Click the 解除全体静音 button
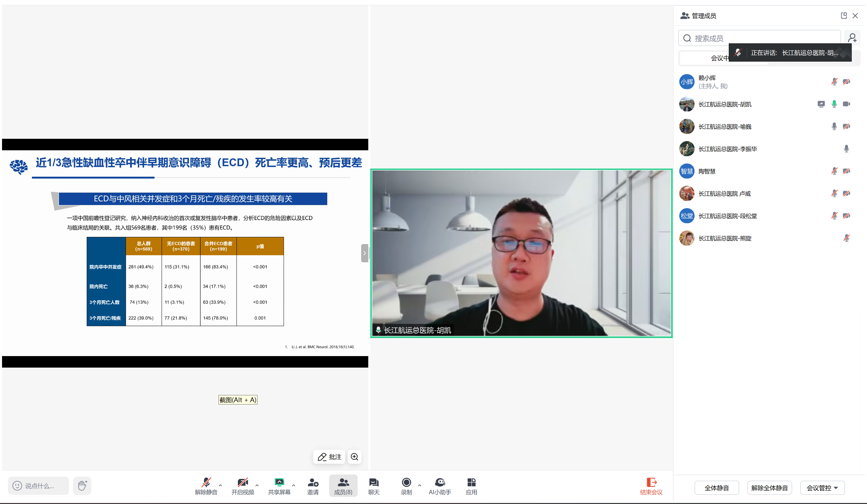867x504 pixels. 769,487
